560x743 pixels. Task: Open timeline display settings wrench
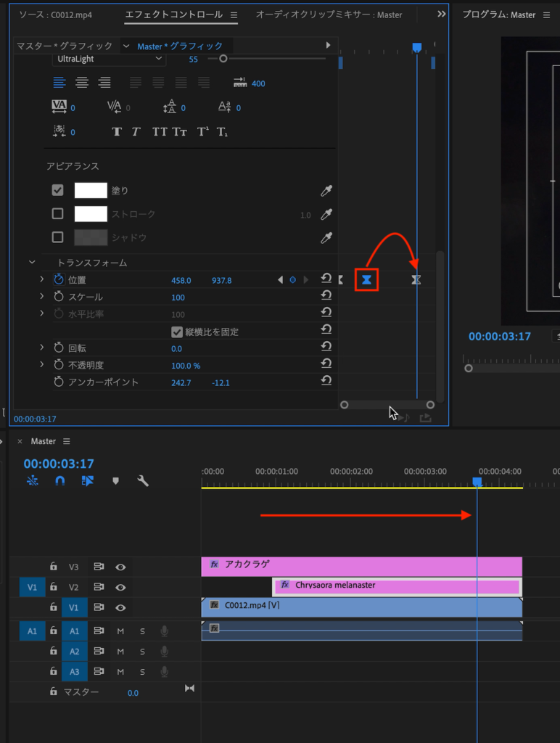(143, 481)
